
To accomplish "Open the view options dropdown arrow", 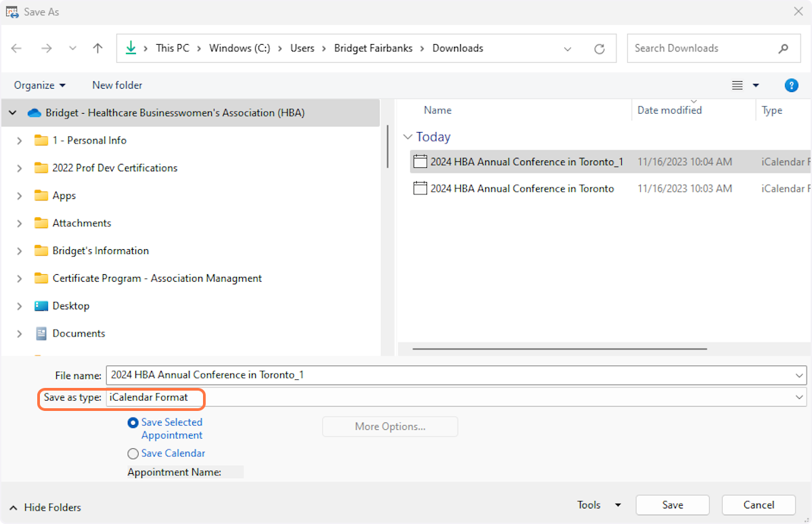I will coord(756,85).
